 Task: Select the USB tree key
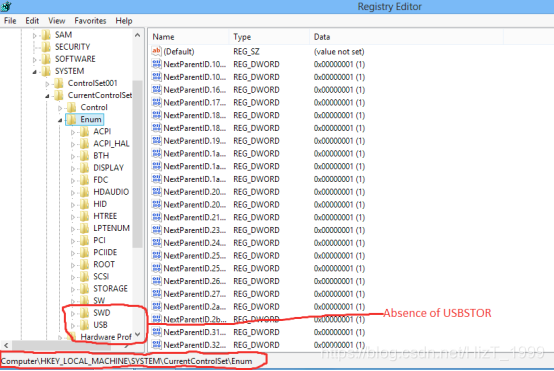click(100, 325)
